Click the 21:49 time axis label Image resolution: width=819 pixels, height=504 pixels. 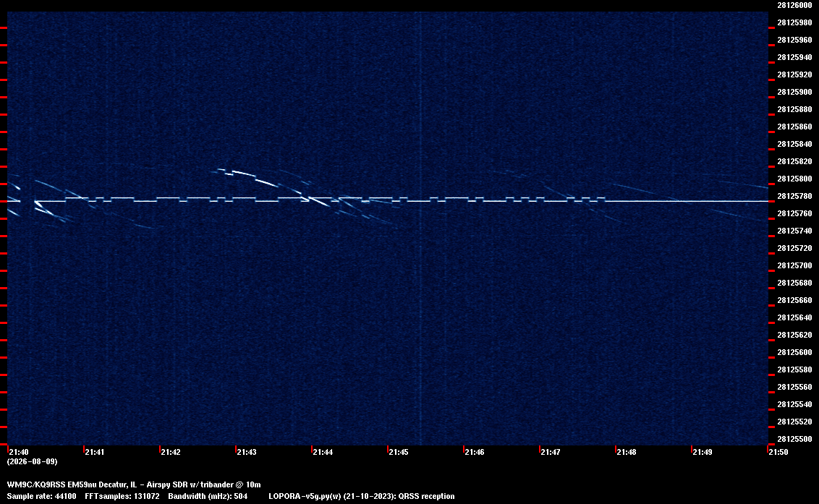click(703, 452)
